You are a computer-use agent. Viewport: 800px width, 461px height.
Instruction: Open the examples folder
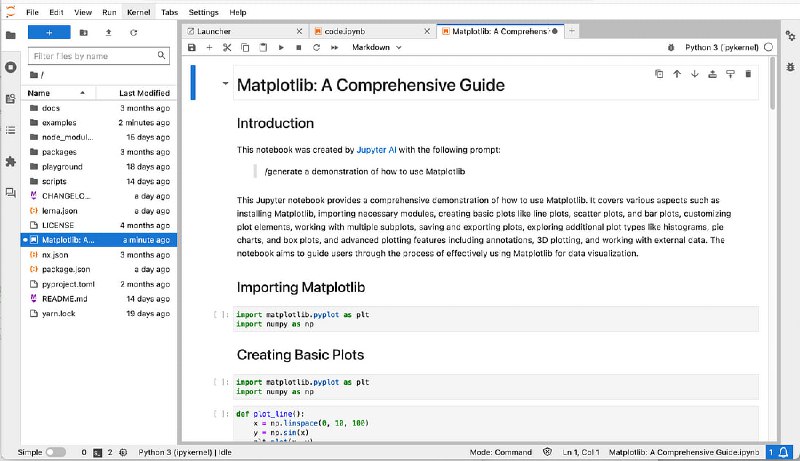click(98, 123)
